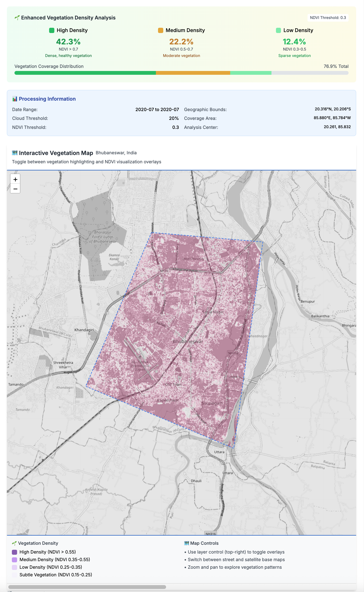Click seedling icon beside Vegetation Density legend

[x=14, y=543]
